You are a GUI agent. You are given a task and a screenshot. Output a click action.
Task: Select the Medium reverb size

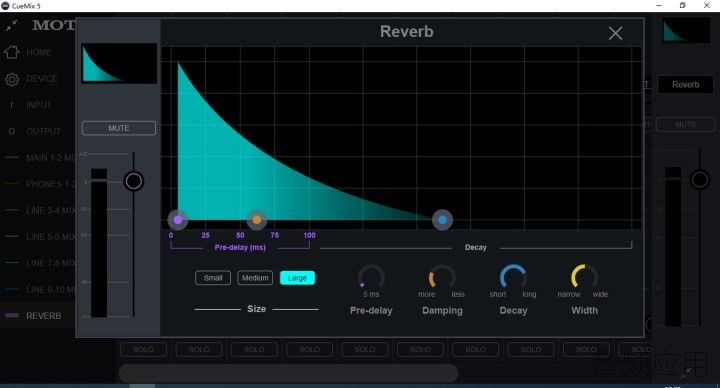click(255, 278)
